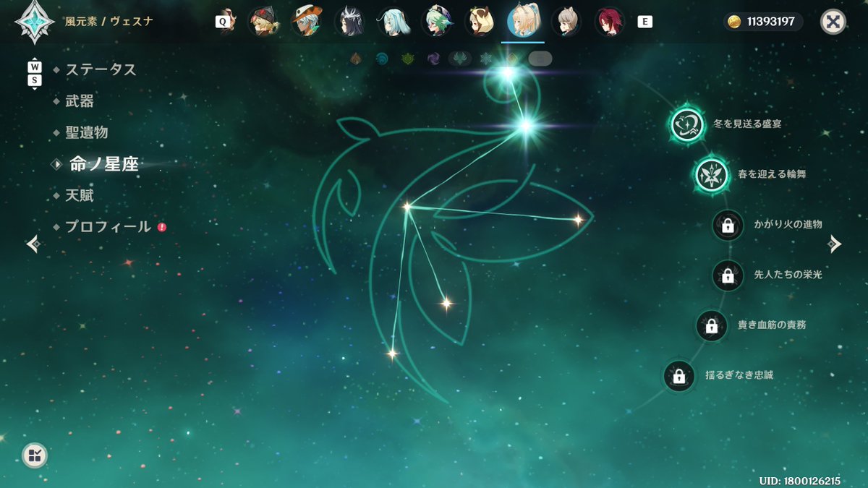
Task: Filter characters by Geo element
Action: [x=512, y=59]
